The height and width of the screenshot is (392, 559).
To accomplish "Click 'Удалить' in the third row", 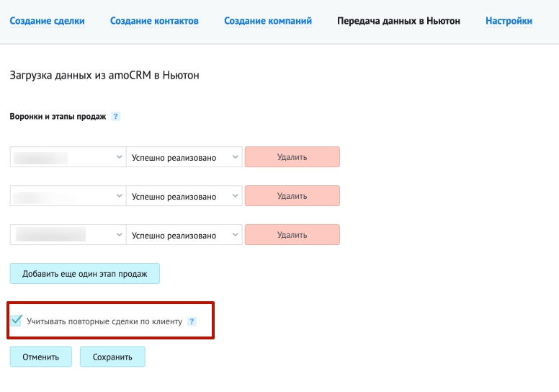I will pos(292,235).
